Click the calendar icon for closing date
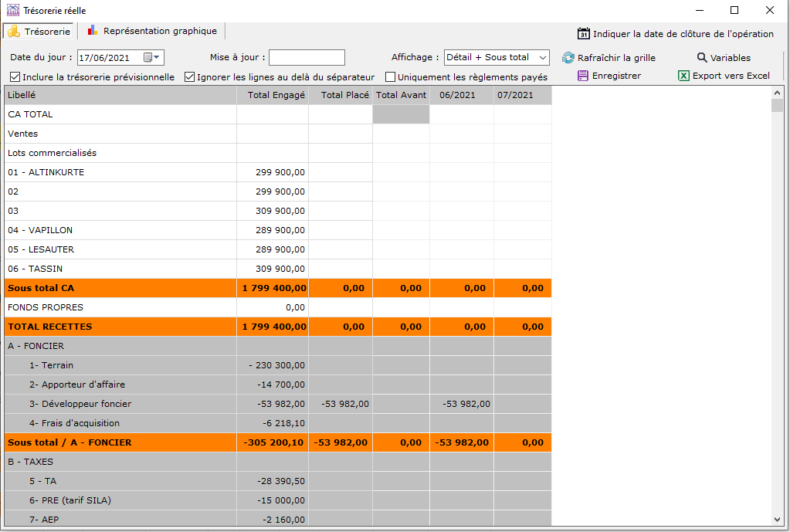Screen dimensions: 790x532 coord(584,34)
